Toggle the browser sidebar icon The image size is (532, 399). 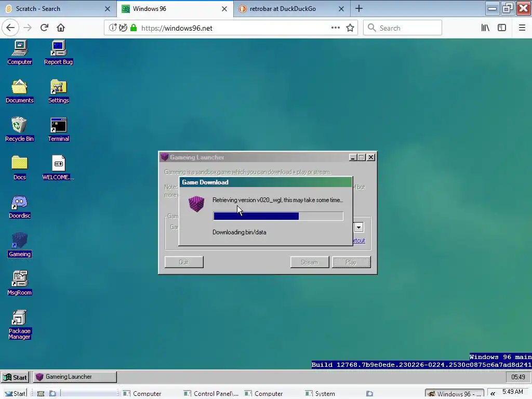(x=502, y=28)
